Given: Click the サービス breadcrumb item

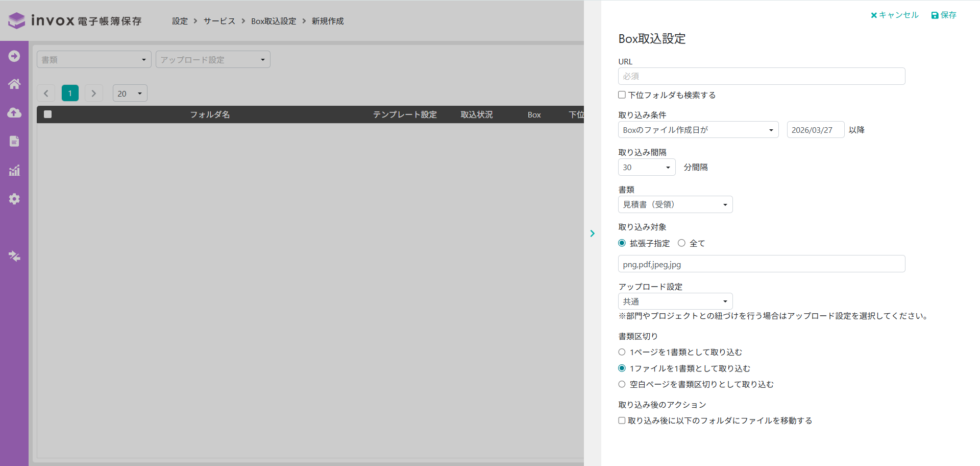Looking at the screenshot, I should click(x=219, y=21).
